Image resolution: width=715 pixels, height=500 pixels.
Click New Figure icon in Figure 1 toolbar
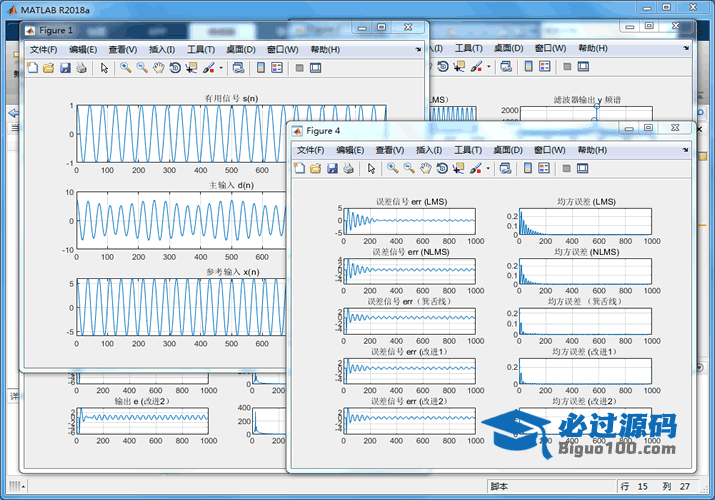click(33, 68)
